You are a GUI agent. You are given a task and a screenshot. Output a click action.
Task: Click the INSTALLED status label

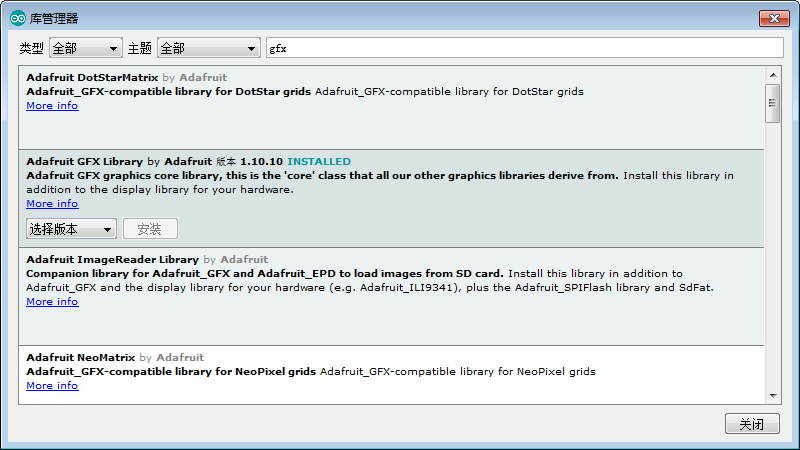[x=319, y=162]
